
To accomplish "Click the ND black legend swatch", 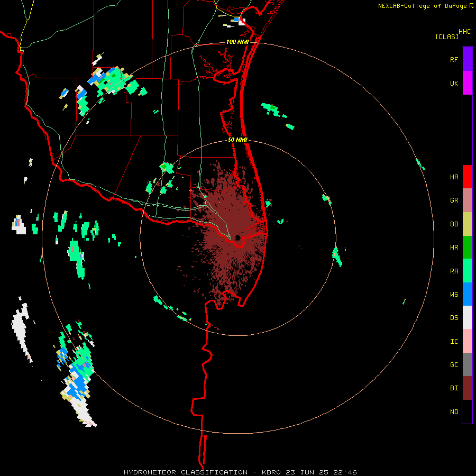I will click(x=467, y=411).
